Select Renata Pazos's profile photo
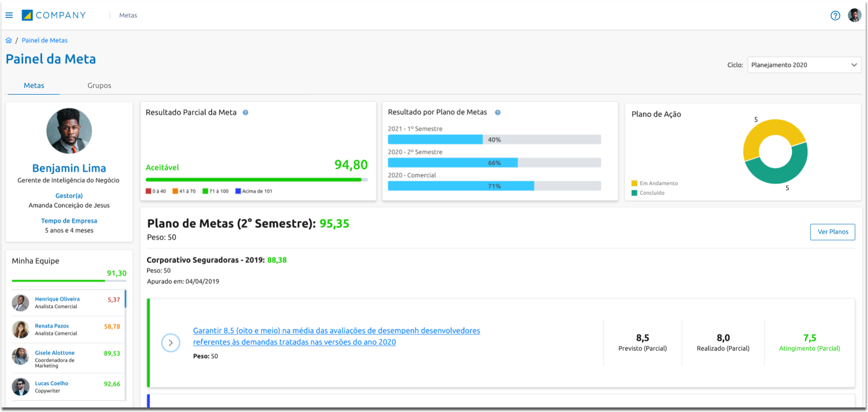 21,330
